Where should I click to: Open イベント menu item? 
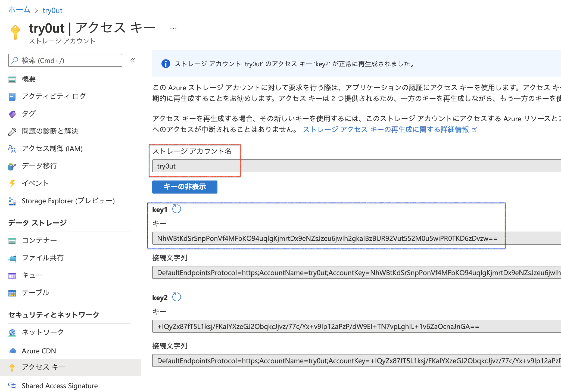[35, 183]
